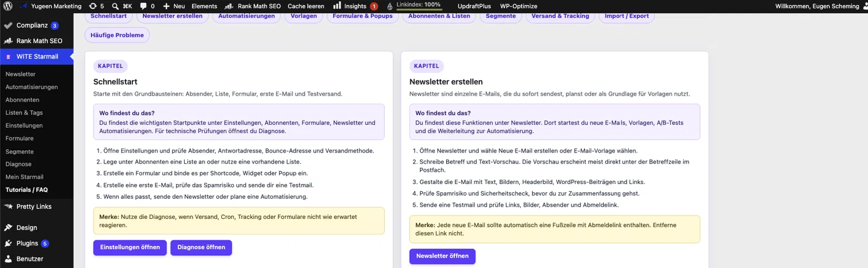Open Formulare submenu item
This screenshot has height=268, width=868.
pos(19,138)
